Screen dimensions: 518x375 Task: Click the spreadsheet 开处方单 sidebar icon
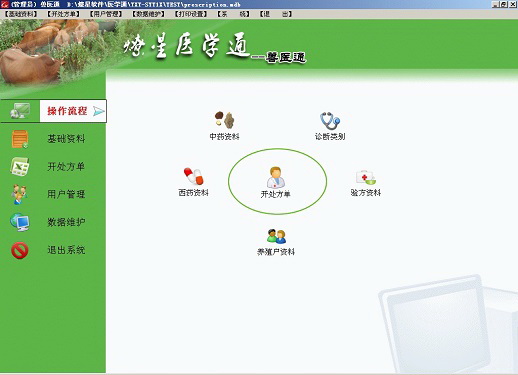(20, 166)
